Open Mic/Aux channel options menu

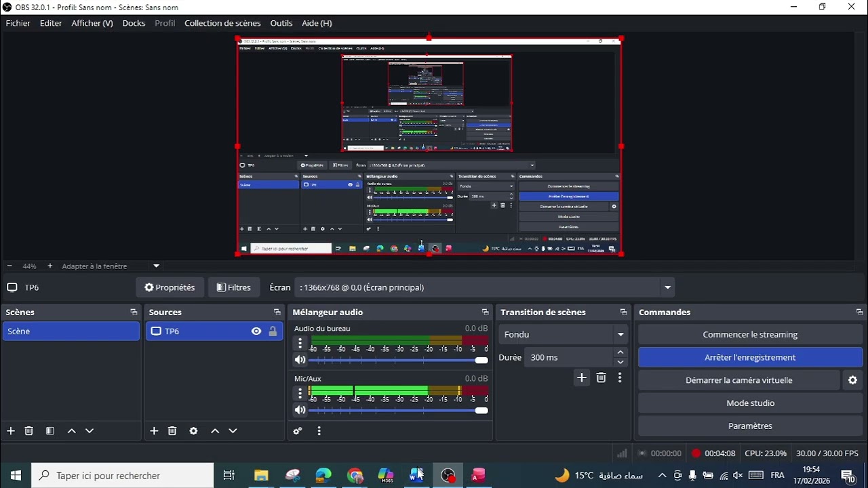click(x=300, y=393)
